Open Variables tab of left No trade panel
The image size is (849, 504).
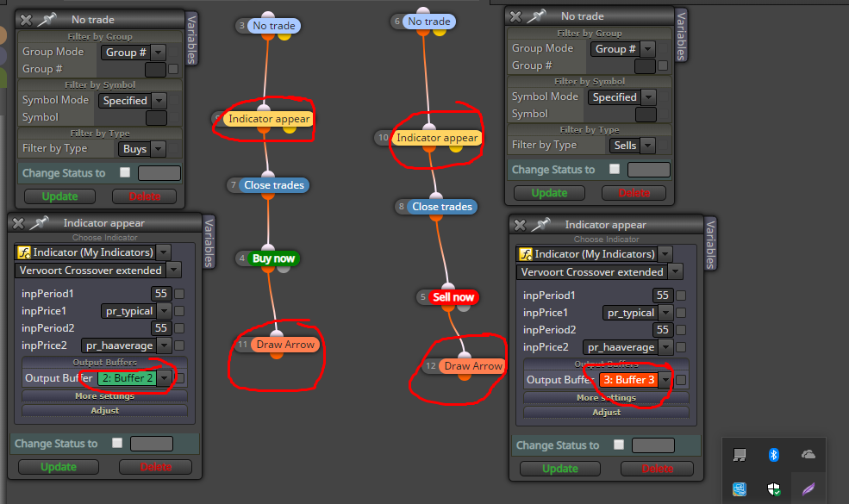coord(191,40)
